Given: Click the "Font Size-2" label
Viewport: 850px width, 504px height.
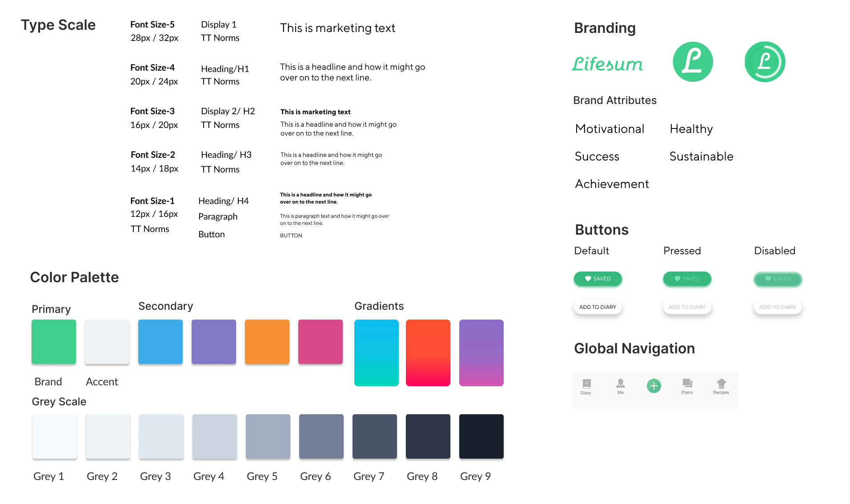Looking at the screenshot, I should pyautogui.click(x=153, y=155).
